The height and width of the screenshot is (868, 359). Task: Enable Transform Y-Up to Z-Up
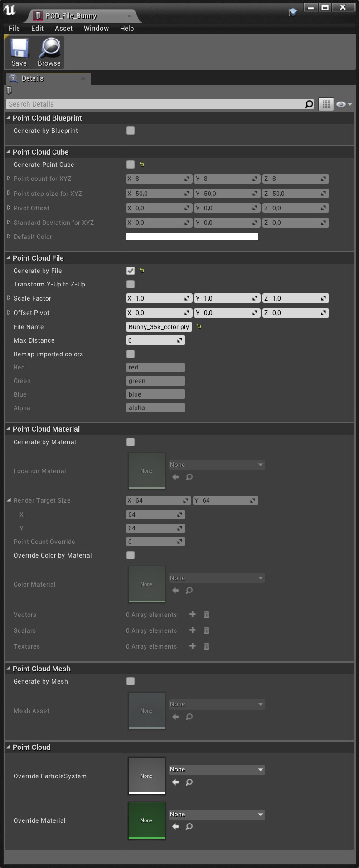[131, 284]
